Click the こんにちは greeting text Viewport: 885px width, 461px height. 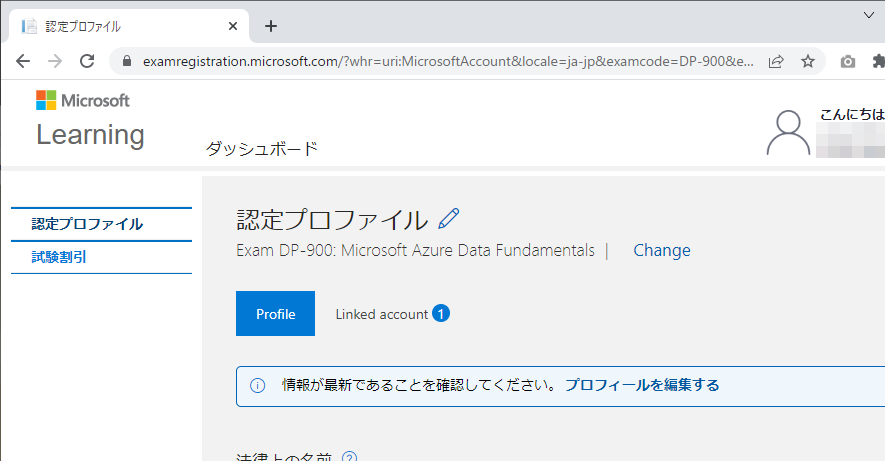[x=852, y=115]
